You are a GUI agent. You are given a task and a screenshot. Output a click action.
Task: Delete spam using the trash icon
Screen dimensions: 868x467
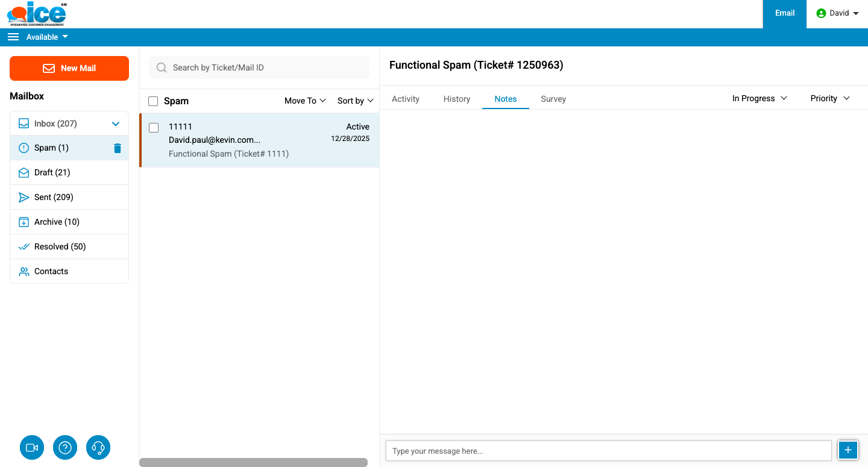tap(118, 148)
